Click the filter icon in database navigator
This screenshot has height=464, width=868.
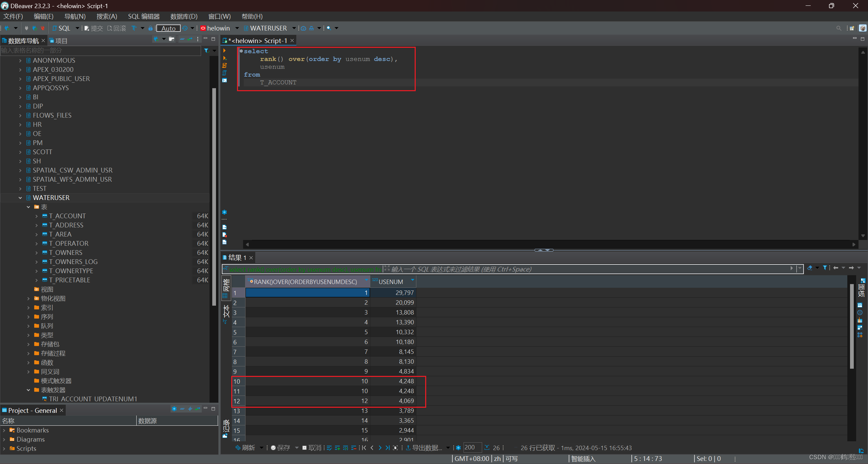pyautogui.click(x=206, y=51)
